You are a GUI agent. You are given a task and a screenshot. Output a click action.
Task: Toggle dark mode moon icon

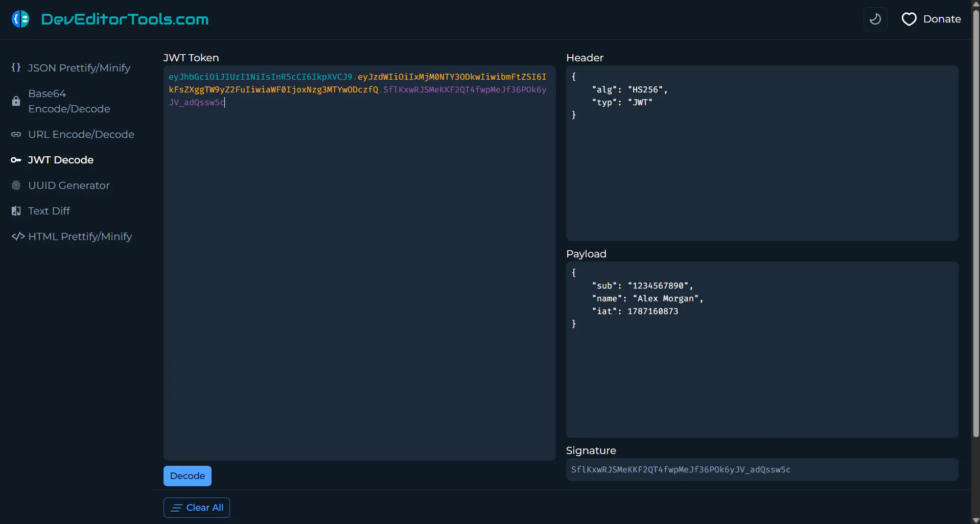pos(875,19)
